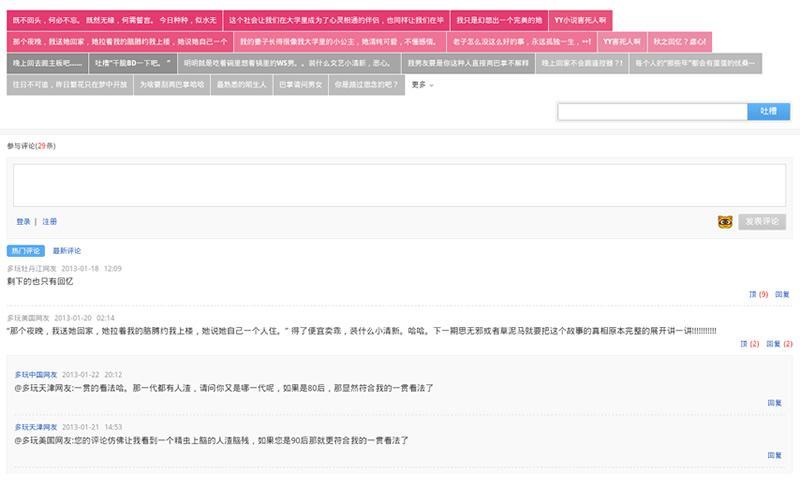800x480 pixels.
Task: Select the pink tag YY小说害死人啊
Action: coord(580,20)
